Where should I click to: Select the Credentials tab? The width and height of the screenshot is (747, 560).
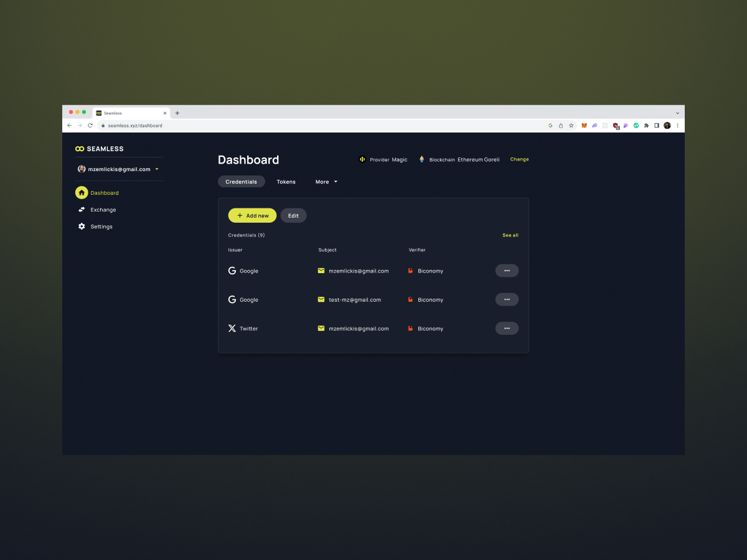coord(242,182)
